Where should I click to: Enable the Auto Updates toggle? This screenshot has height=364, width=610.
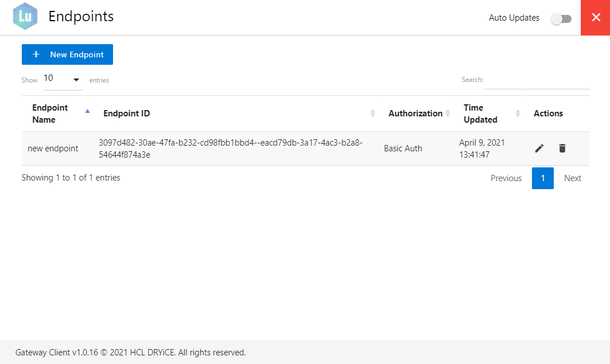561,18
